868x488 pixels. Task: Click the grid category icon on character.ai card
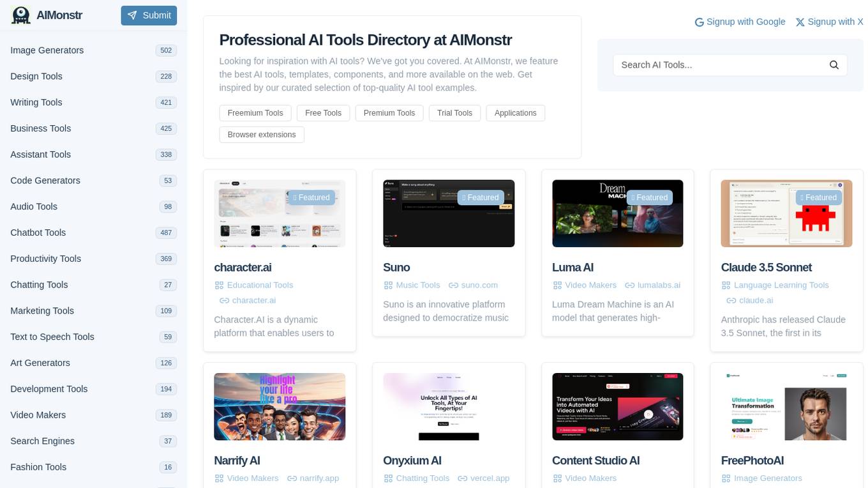[x=219, y=286]
